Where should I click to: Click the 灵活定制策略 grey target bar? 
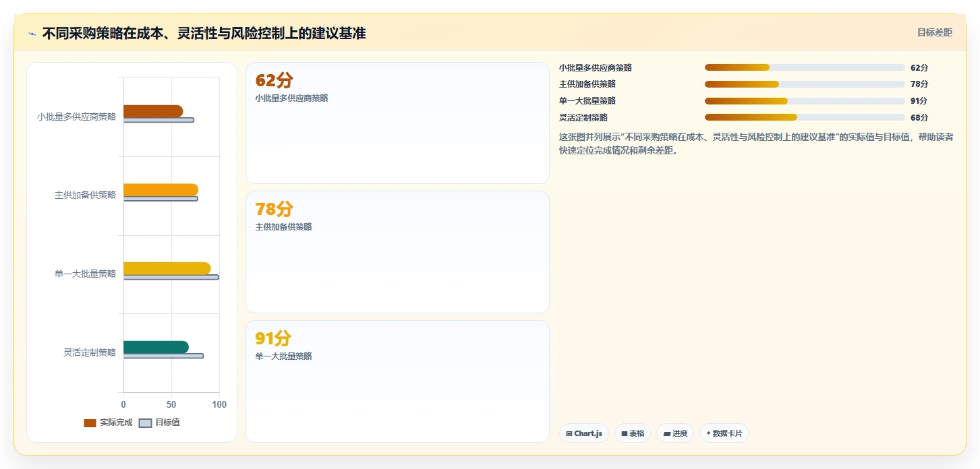(163, 356)
